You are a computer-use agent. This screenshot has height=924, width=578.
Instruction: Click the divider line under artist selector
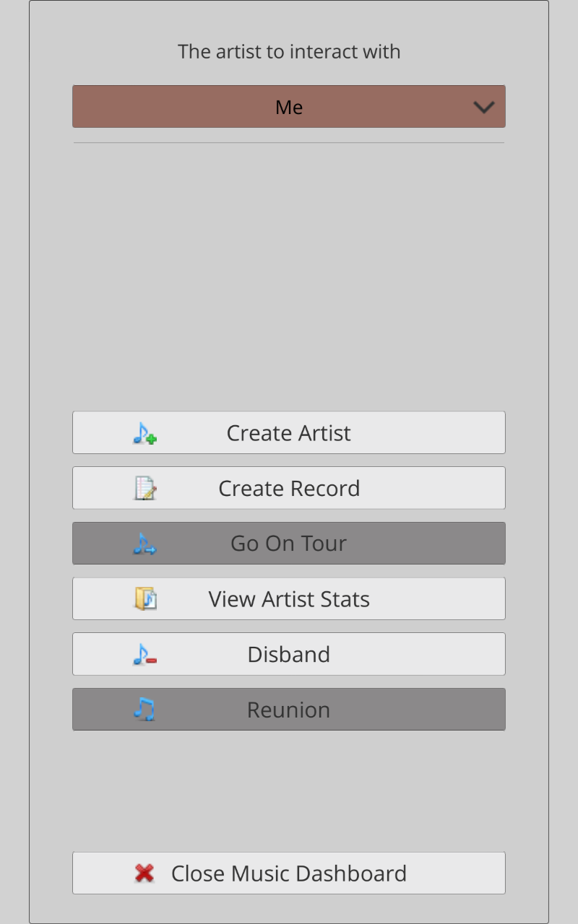[289, 143]
